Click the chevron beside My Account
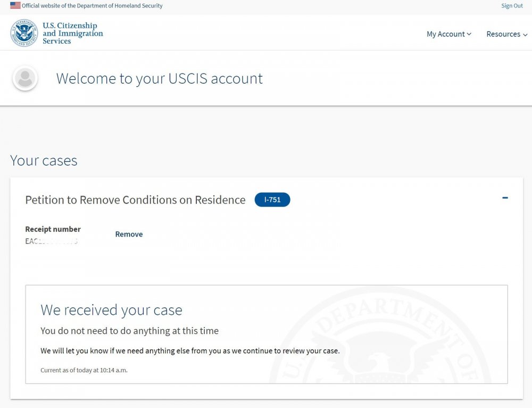532x408 pixels. tap(469, 34)
